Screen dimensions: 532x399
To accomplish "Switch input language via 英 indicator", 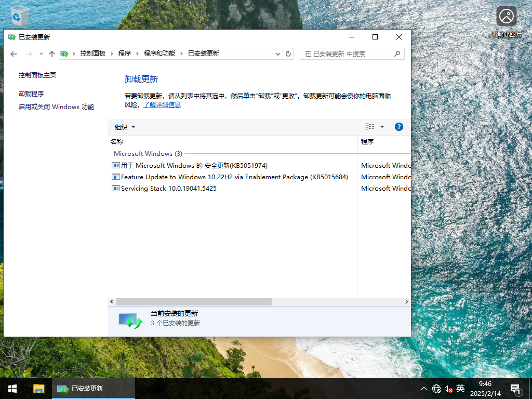I will tap(460, 388).
